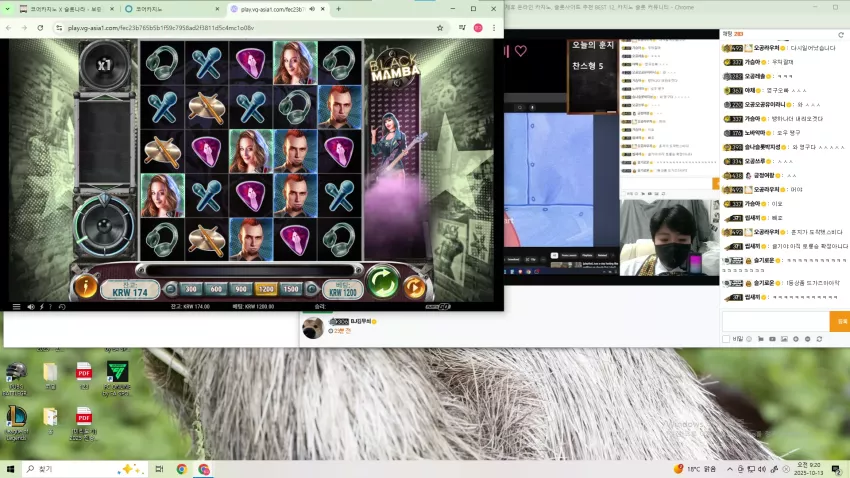This screenshot has width=850, height=478.
Task: Check the secret message checkbox under chat
Action: pyautogui.click(x=726, y=339)
